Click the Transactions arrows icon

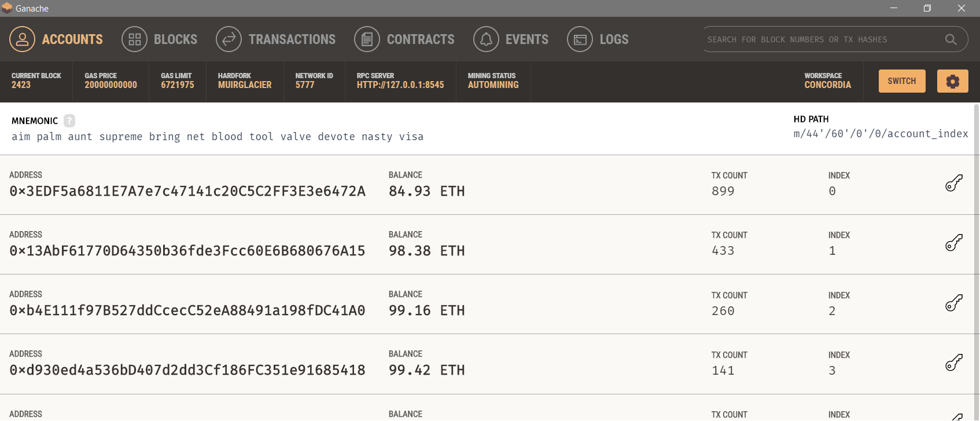[x=229, y=39]
